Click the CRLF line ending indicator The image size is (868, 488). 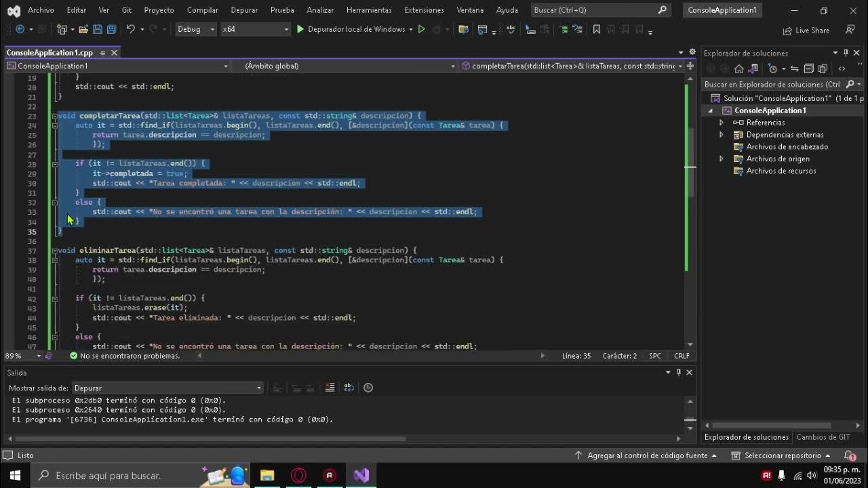coord(682,356)
